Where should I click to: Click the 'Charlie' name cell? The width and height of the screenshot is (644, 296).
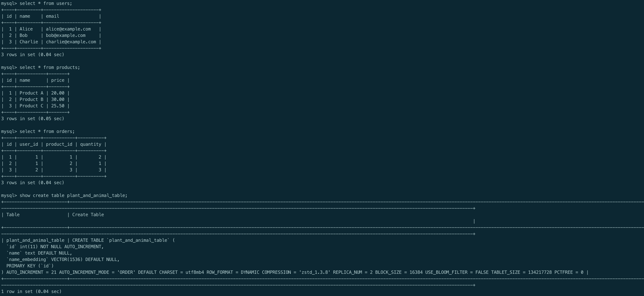29,42
